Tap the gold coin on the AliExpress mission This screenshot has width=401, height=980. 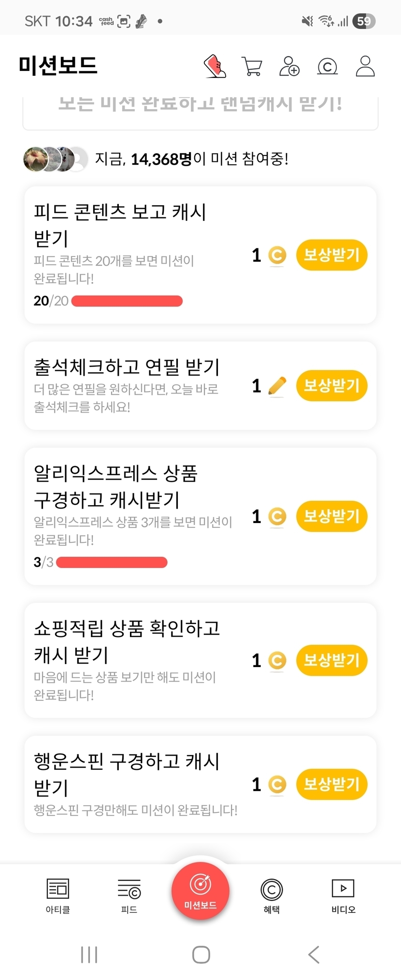[277, 516]
